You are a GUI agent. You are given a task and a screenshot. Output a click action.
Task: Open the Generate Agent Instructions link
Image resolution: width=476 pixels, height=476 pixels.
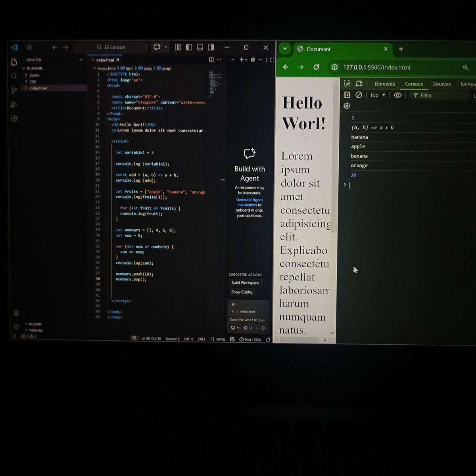pyautogui.click(x=250, y=202)
